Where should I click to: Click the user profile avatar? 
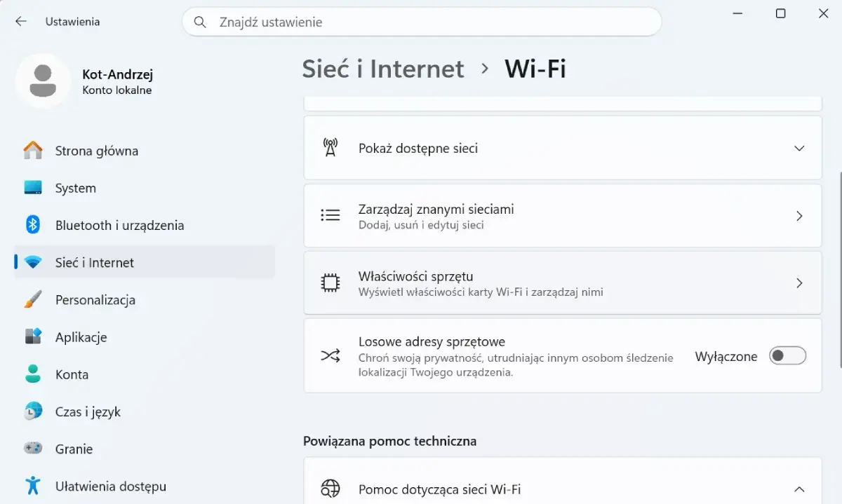pyautogui.click(x=44, y=81)
